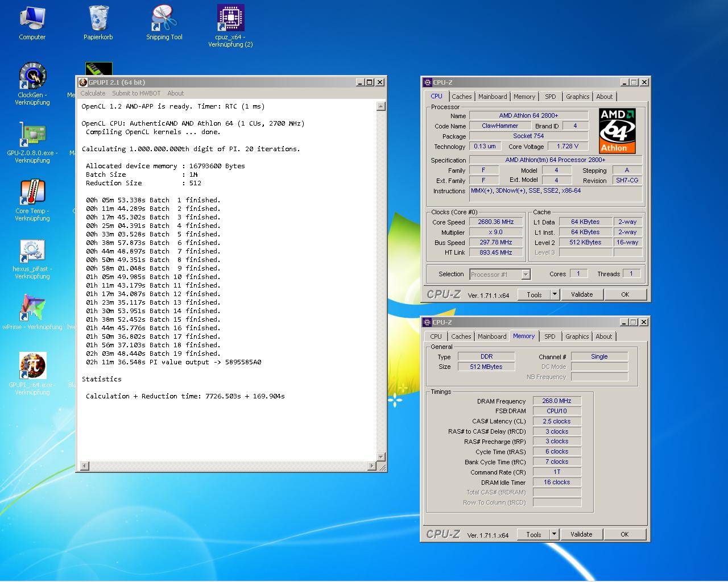Click GPUPI vertical scrollbar up arrow
This screenshot has width=728, height=582.
click(381, 106)
